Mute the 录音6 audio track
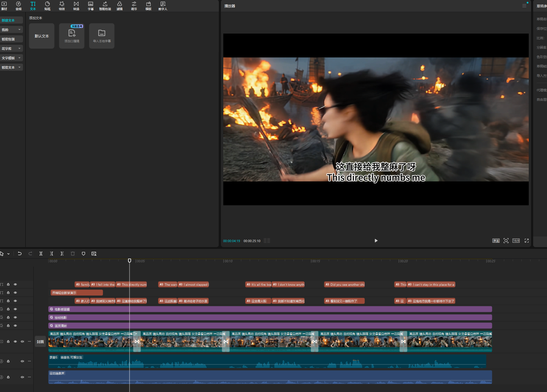Screen dimensions: 547x392 [x=22, y=361]
